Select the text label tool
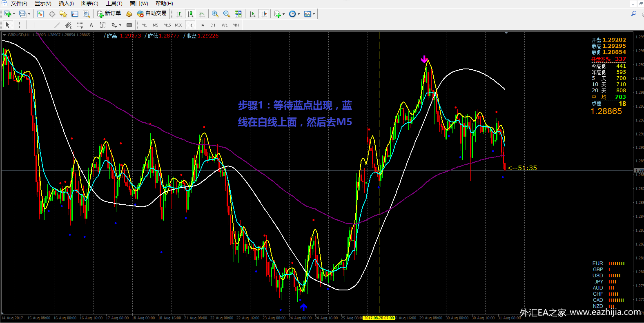 pos(103,25)
